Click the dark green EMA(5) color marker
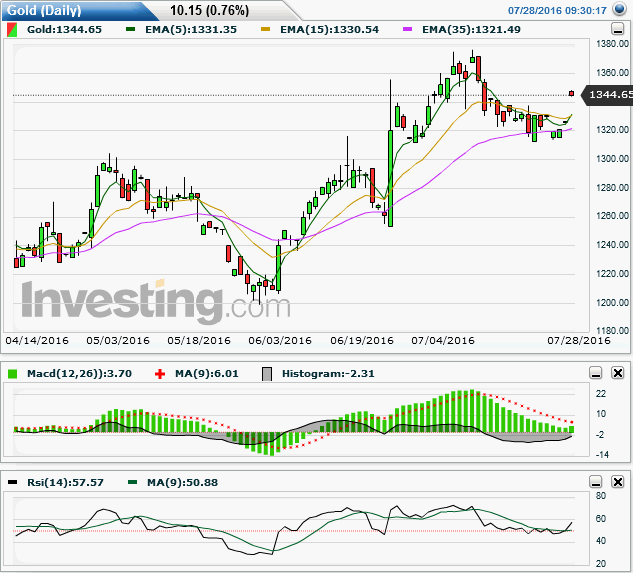Screen dimensions: 633x573 [130, 29]
